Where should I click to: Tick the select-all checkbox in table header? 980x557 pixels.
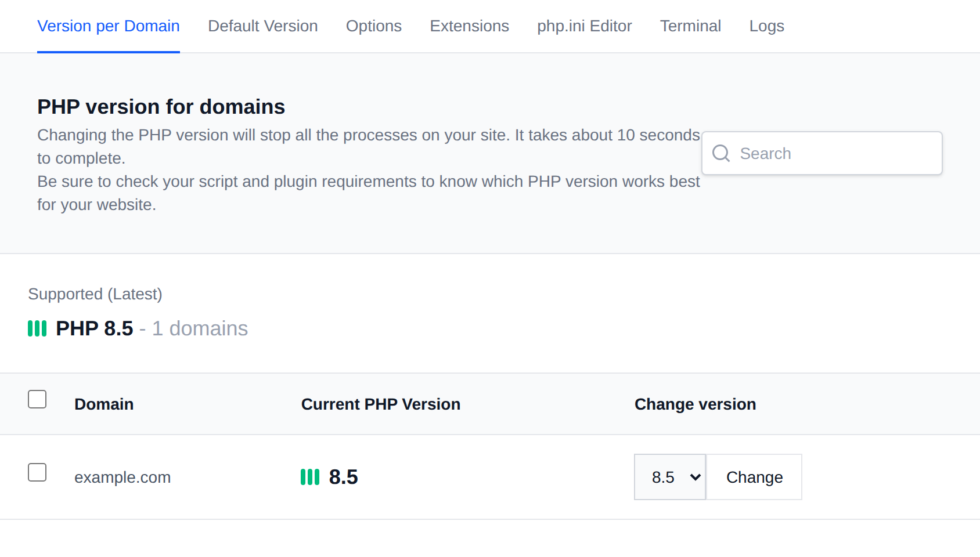click(x=37, y=399)
